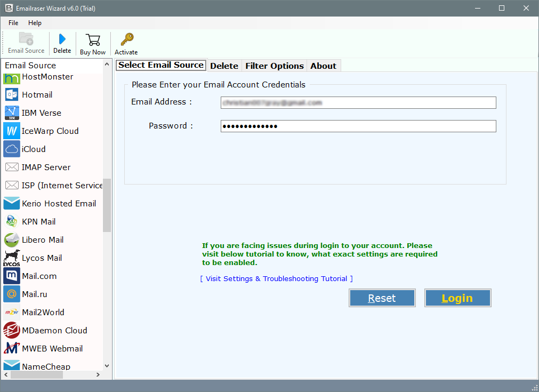Open the File menu
This screenshot has height=392, width=539.
tap(13, 23)
